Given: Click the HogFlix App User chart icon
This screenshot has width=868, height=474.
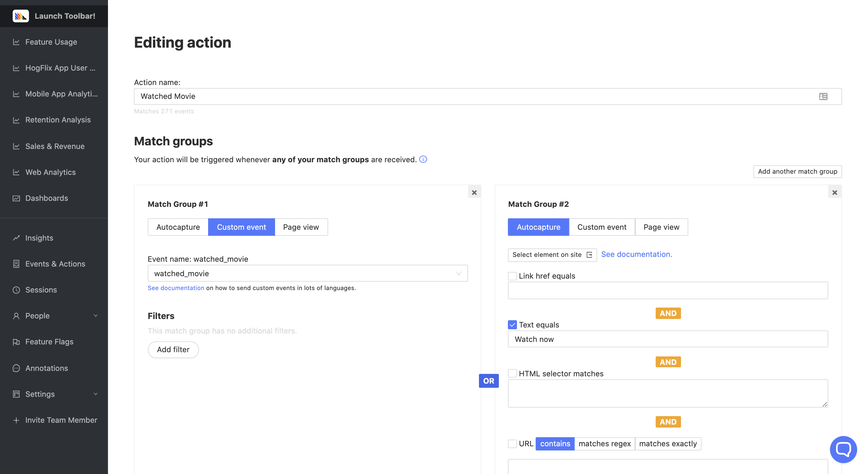Looking at the screenshot, I should pos(16,68).
